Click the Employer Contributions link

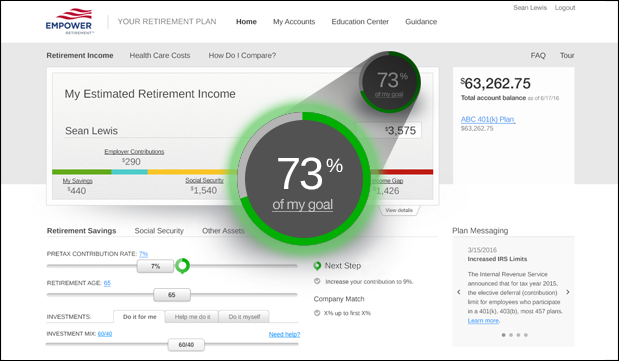click(134, 152)
